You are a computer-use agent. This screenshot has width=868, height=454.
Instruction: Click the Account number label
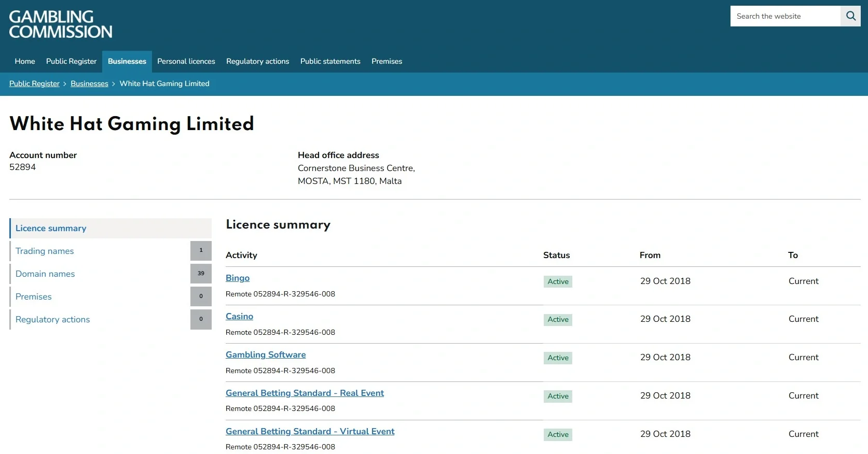pos(43,155)
